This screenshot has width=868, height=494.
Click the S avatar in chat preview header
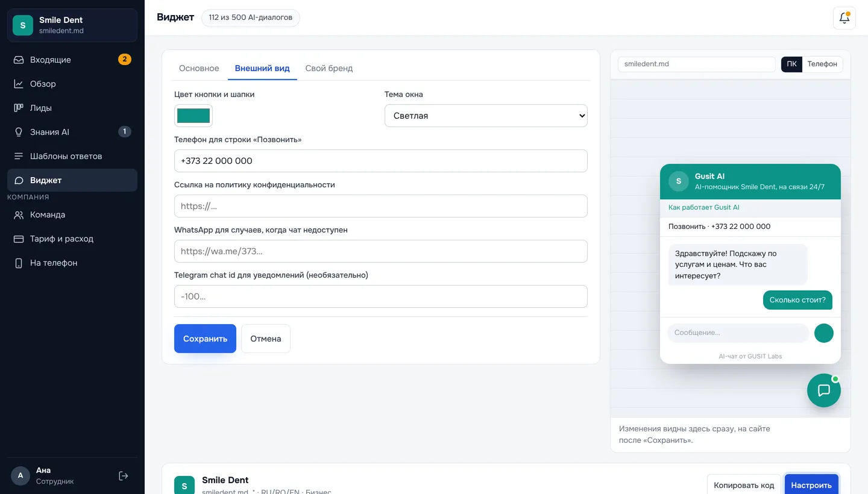[x=679, y=181]
